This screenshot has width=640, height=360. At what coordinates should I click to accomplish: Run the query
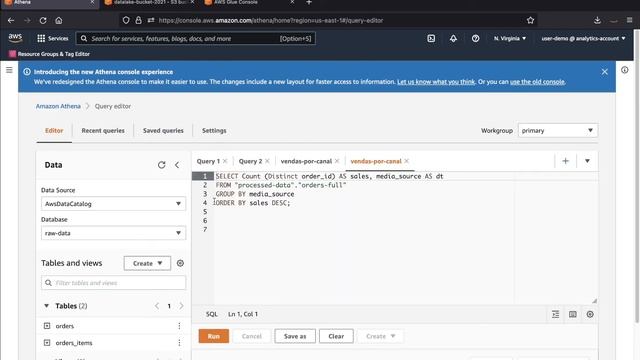tap(213, 336)
